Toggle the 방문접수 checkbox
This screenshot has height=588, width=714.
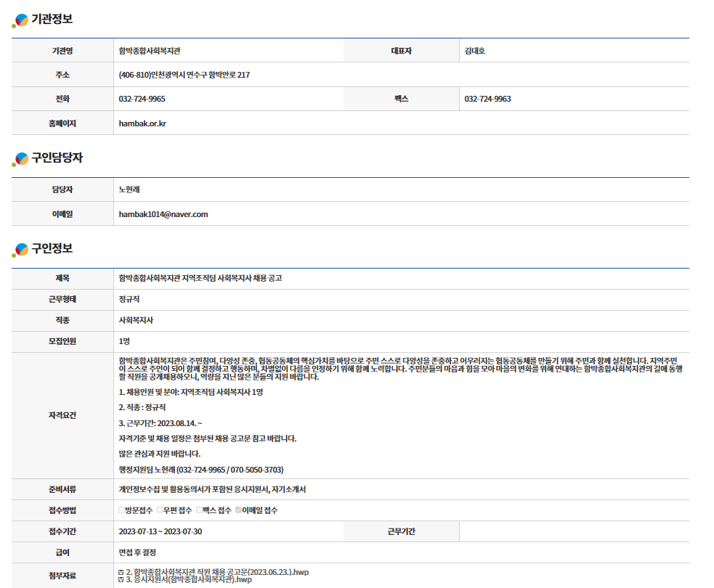122,510
